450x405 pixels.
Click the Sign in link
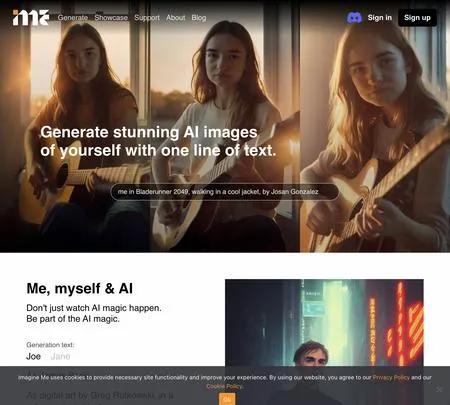(x=380, y=18)
